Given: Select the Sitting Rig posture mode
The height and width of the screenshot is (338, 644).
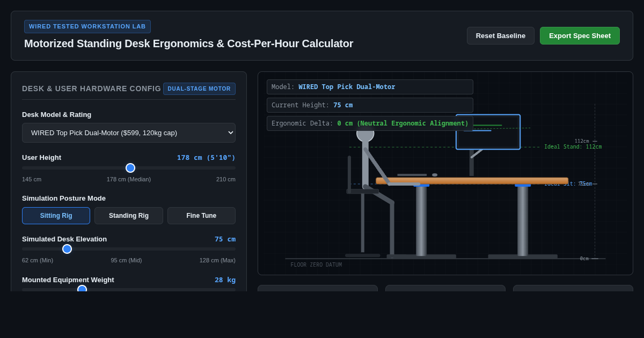Looking at the screenshot, I should coord(56,216).
